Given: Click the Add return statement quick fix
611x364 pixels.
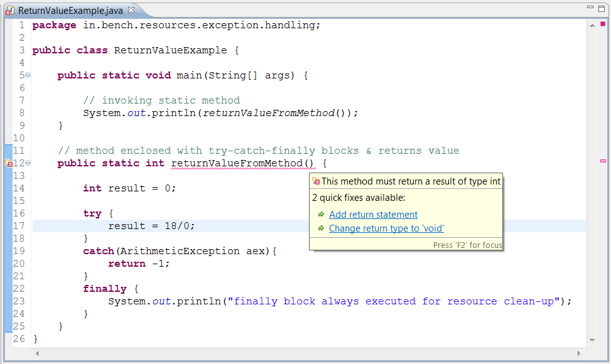Looking at the screenshot, I should tap(373, 215).
